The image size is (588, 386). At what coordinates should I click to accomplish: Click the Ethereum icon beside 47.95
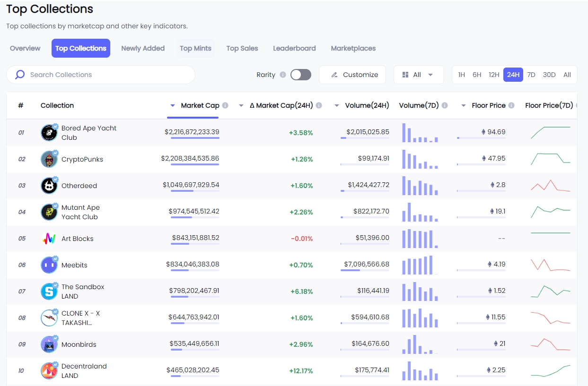(483, 158)
